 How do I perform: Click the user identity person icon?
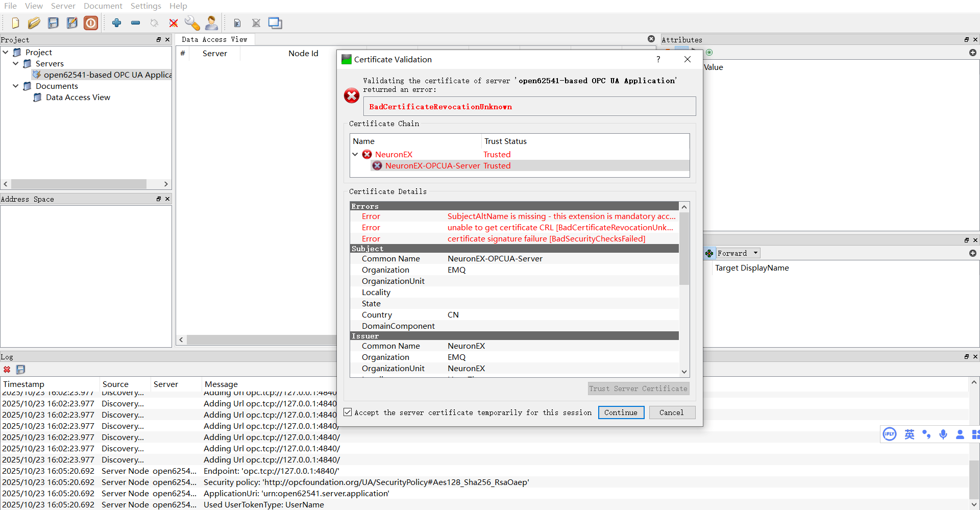[x=211, y=23]
